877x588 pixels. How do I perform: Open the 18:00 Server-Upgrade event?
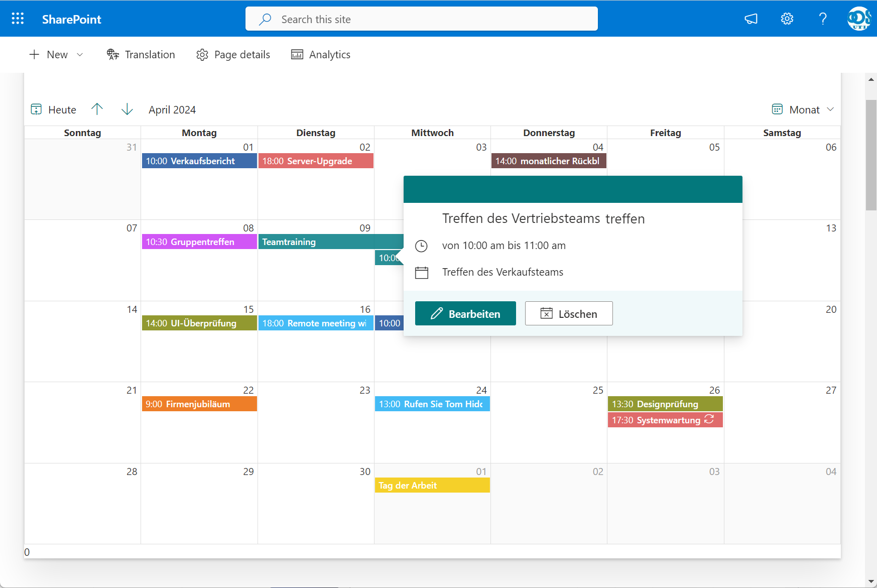316,161
